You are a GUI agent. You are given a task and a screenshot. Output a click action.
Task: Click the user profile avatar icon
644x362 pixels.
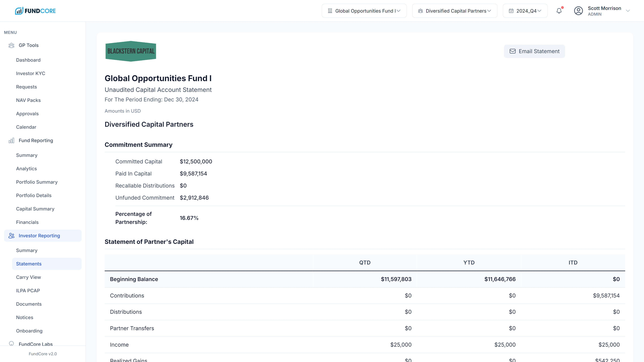click(578, 11)
